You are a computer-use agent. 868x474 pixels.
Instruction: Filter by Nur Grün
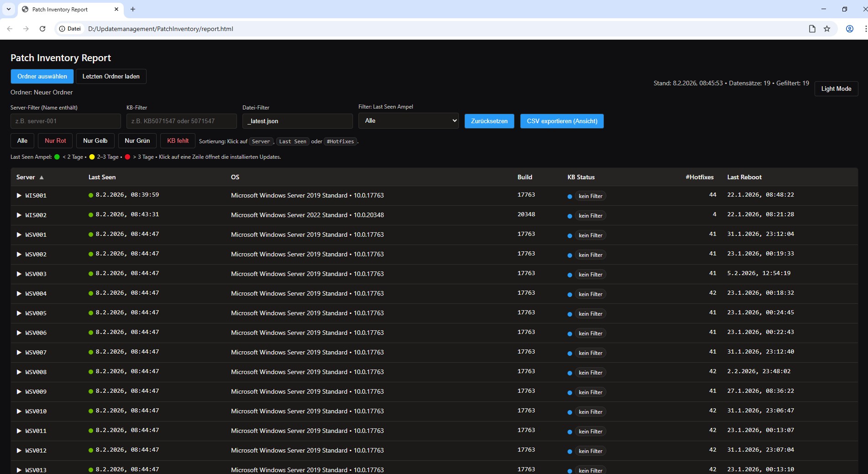pos(137,141)
